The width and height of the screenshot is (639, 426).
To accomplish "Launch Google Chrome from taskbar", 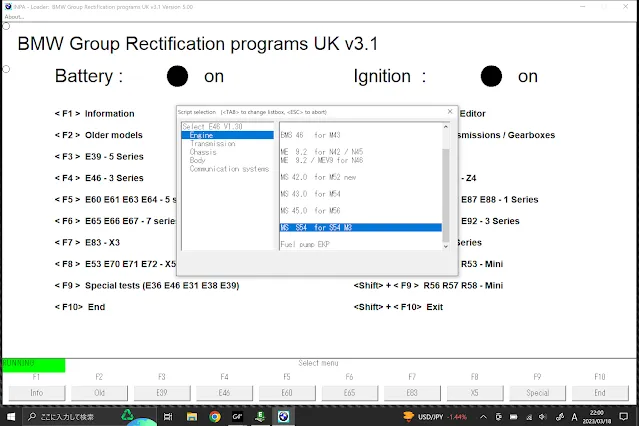I will 215,417.
